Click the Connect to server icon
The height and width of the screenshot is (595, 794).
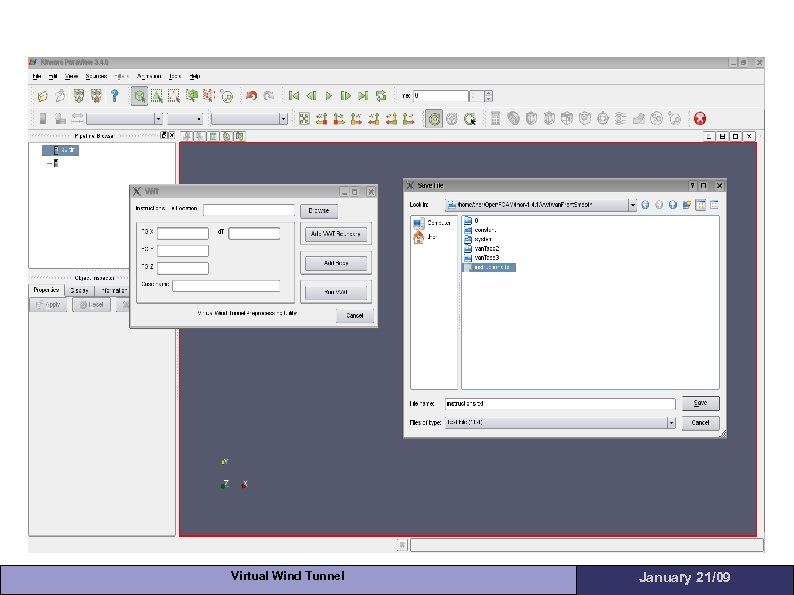(78, 96)
